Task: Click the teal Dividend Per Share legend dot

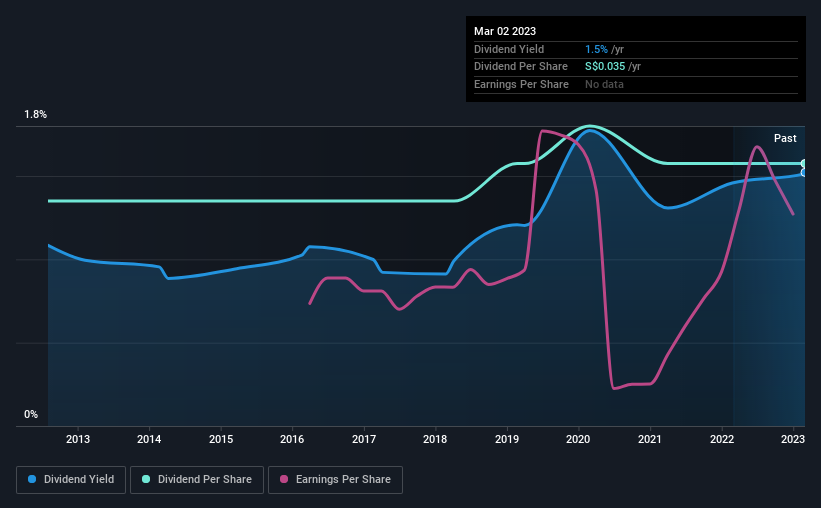Action: [146, 479]
